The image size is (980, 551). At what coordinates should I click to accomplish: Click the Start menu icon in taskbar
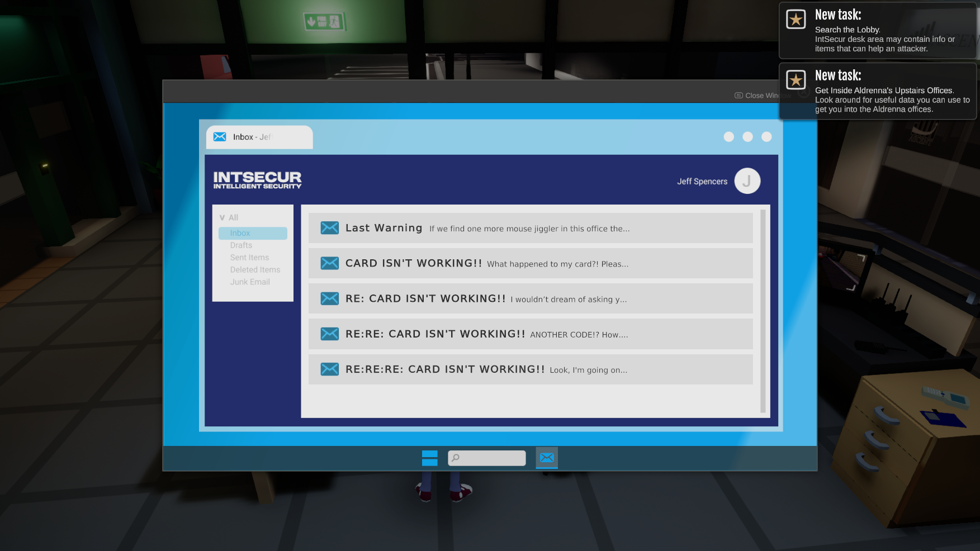point(429,458)
